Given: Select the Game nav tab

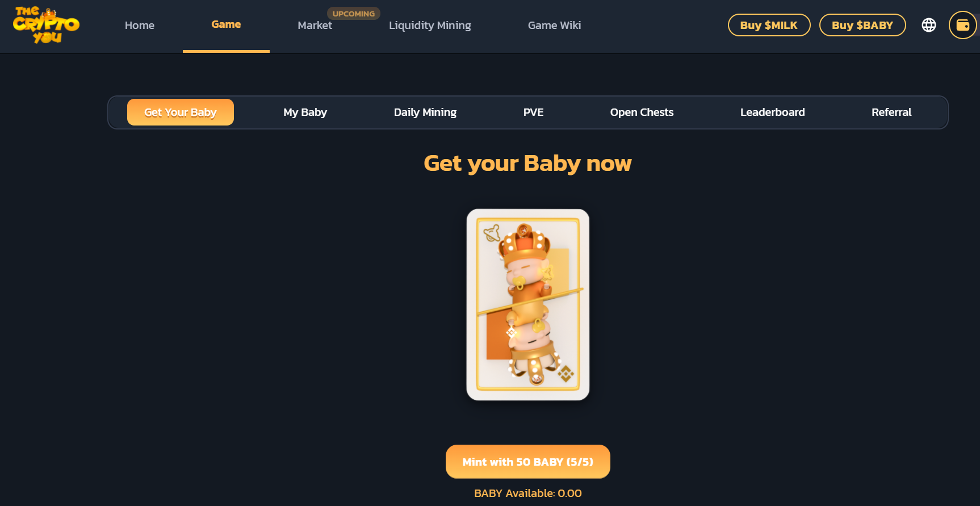Looking at the screenshot, I should pos(226,24).
